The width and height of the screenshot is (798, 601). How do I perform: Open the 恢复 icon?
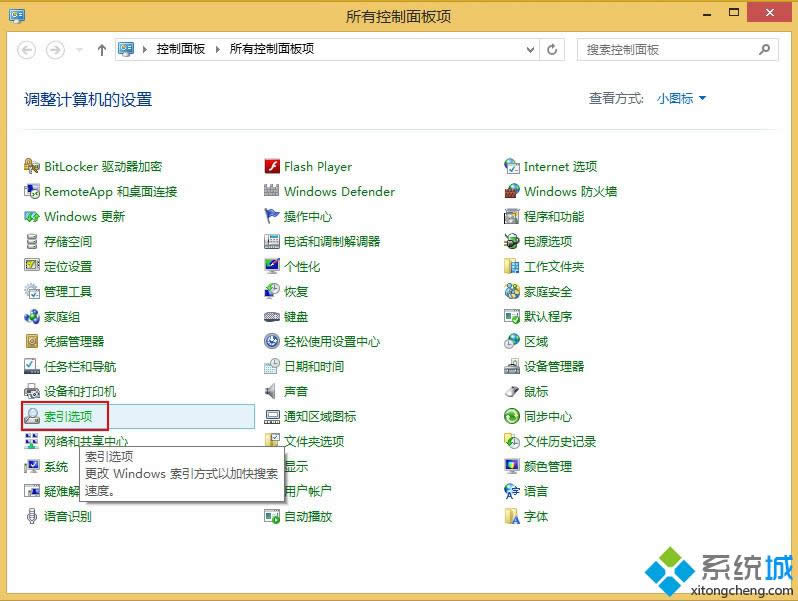[x=272, y=291]
